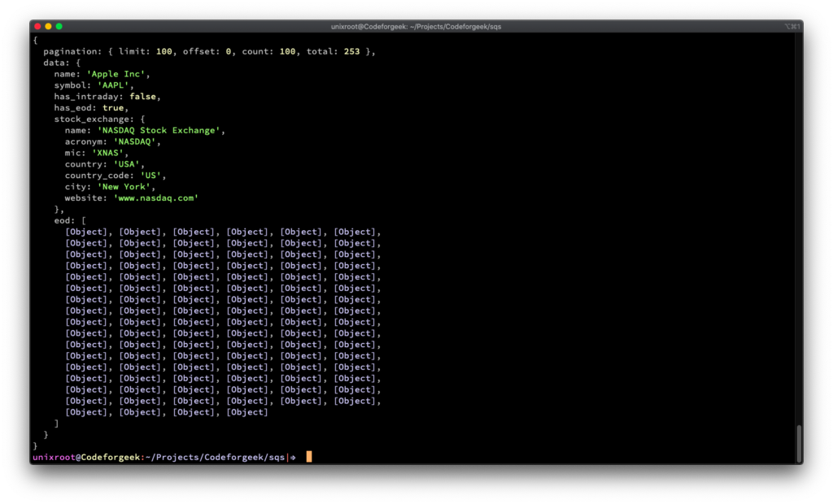The height and width of the screenshot is (504, 833).
Task: Click the has_eod true value
Action: coord(113,107)
